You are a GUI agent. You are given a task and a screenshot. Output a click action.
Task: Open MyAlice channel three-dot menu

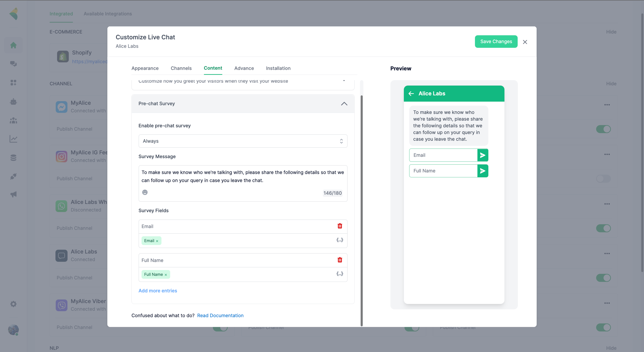click(607, 105)
